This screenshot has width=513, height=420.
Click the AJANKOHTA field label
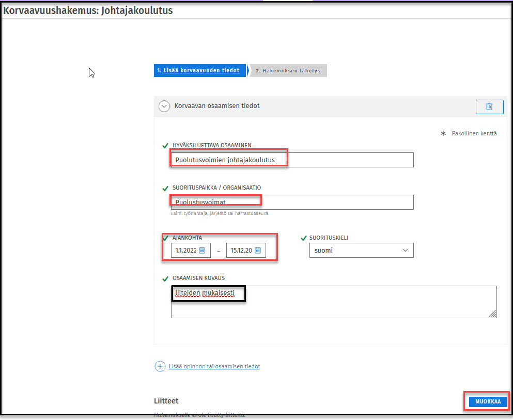coord(187,238)
